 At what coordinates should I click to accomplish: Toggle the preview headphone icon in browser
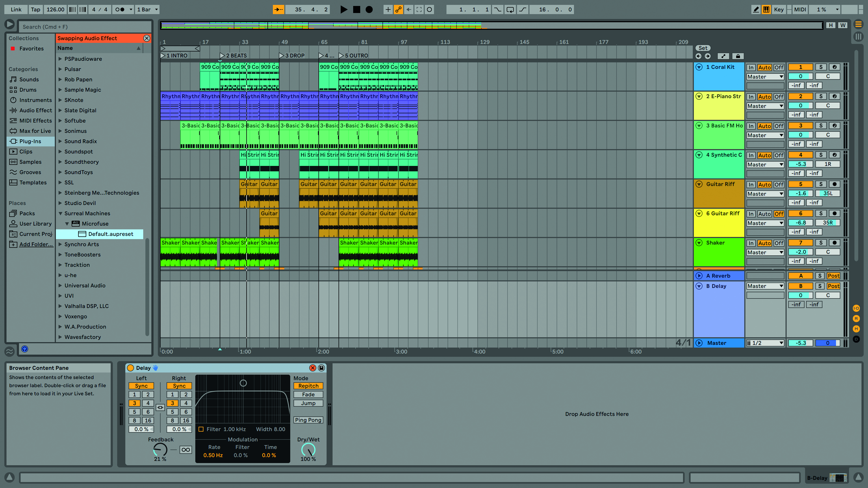[x=25, y=349]
